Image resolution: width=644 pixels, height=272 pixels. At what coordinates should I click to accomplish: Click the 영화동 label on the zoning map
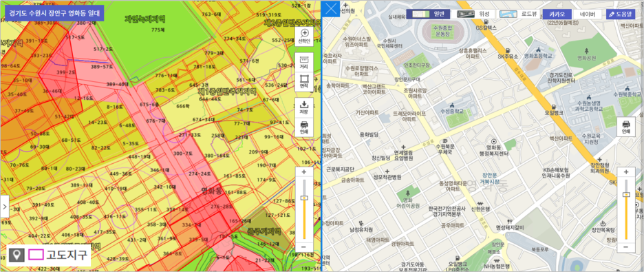(211, 190)
